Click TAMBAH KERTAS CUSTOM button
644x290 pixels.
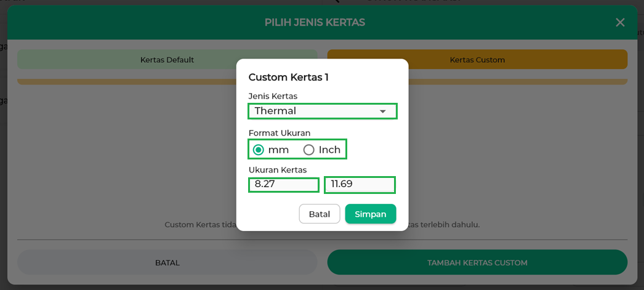click(477, 263)
